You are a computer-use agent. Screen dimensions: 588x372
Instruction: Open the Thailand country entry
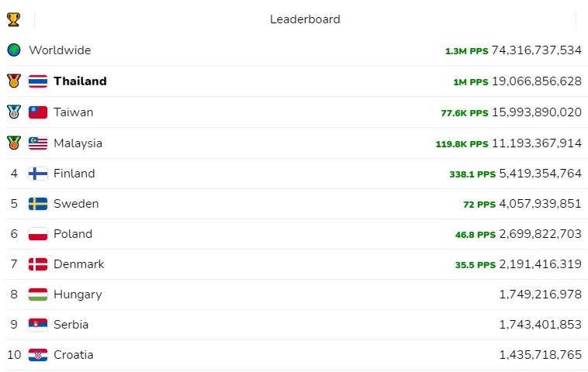(x=80, y=81)
